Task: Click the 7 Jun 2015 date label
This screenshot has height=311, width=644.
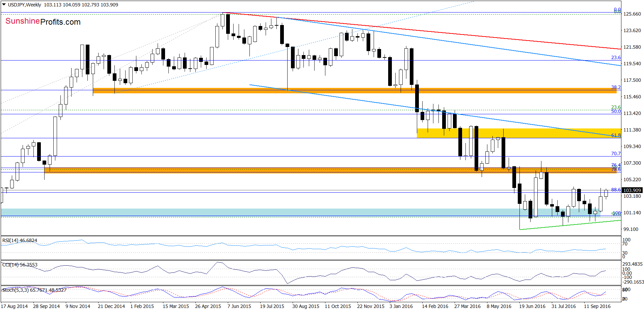Action: (x=239, y=306)
